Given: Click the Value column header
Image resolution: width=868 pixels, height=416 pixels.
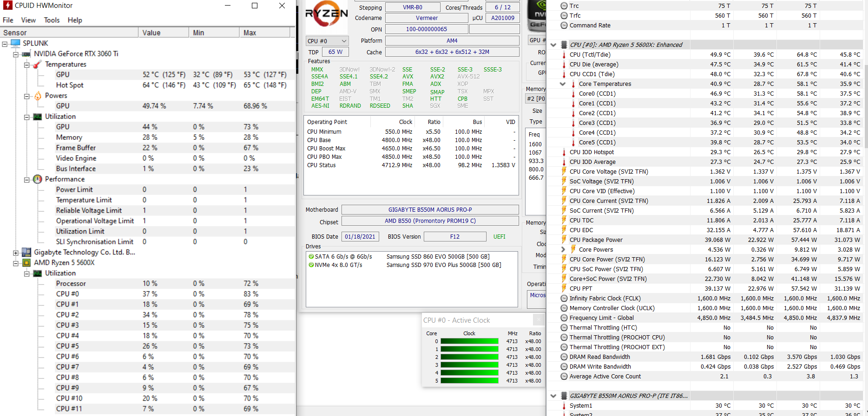Looking at the screenshot, I should 164,32.
